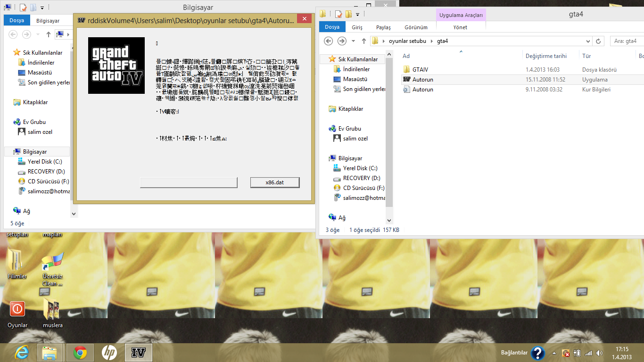This screenshot has width=644, height=362.
Task: Open the Paylaş ribbon tab
Action: point(383,27)
